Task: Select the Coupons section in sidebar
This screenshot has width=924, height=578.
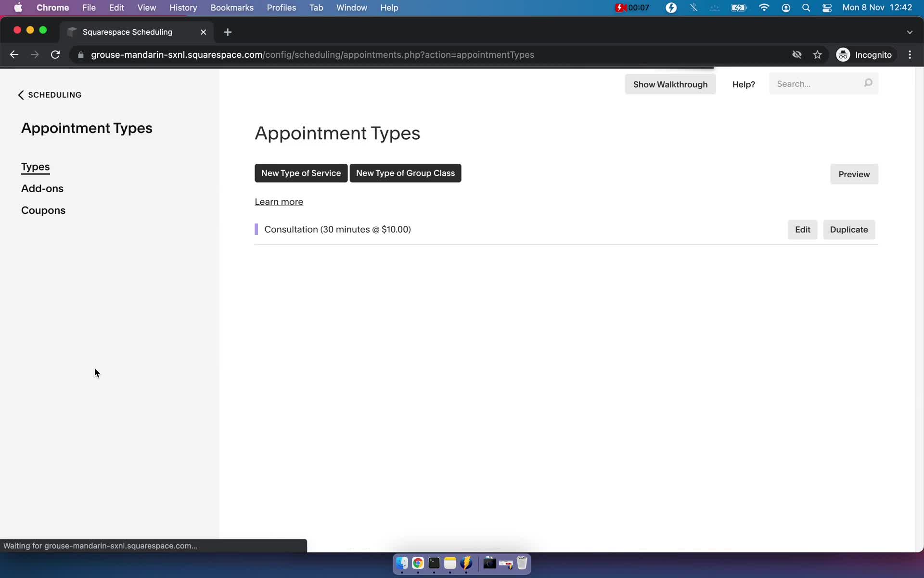Action: 43,210
